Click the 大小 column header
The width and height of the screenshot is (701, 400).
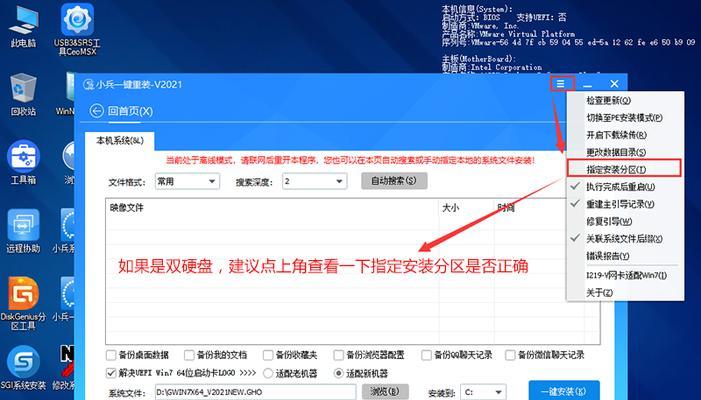click(x=467, y=208)
